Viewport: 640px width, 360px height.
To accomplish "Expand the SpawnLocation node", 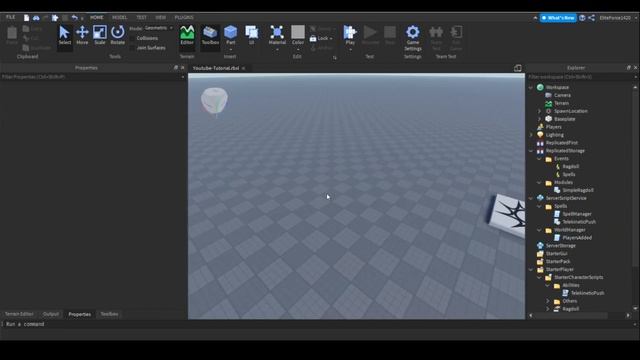I will coord(539,111).
